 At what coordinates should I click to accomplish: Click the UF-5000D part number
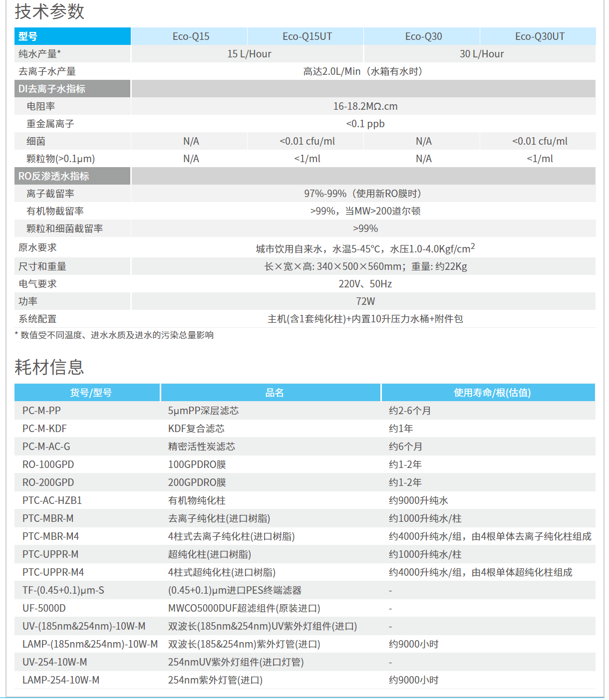pyautogui.click(x=44, y=608)
